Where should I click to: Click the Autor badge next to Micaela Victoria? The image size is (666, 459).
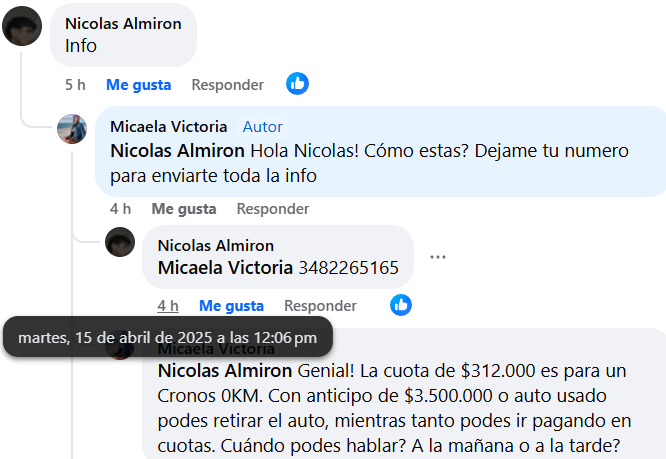[262, 127]
